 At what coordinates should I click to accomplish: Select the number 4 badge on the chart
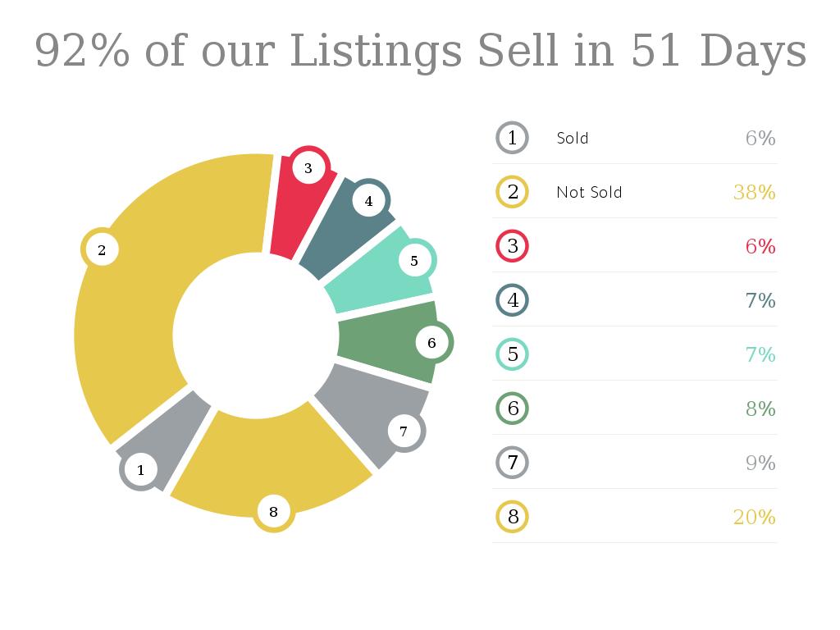click(x=368, y=200)
